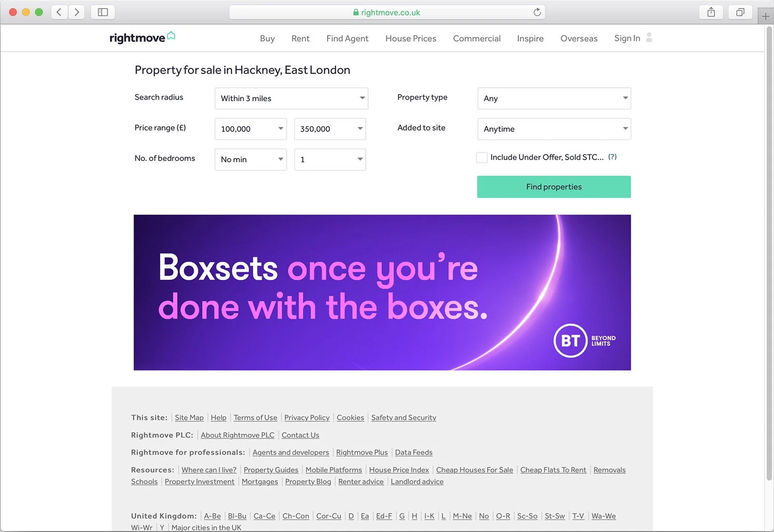
Task: Open the Landlord advice link
Action: tap(417, 481)
